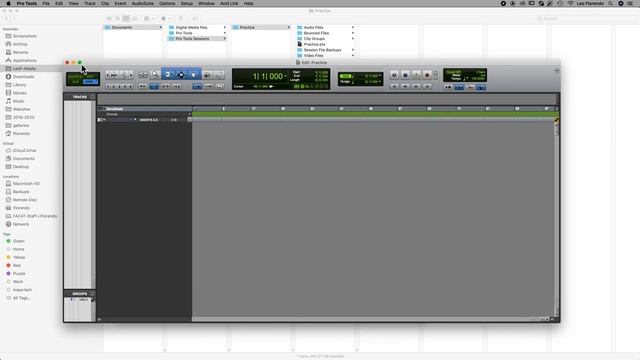Click the Stop transport button
Screen dimensions: 640x360
click(x=405, y=75)
